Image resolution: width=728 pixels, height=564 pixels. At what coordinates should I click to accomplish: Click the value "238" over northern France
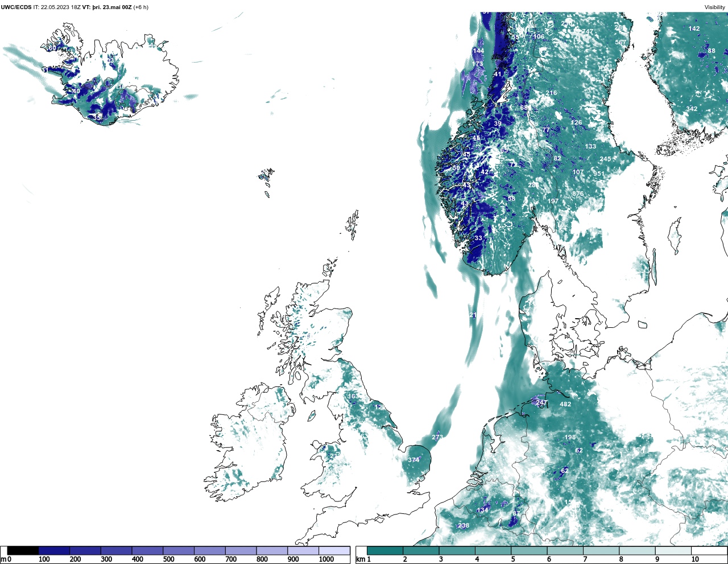(x=464, y=525)
